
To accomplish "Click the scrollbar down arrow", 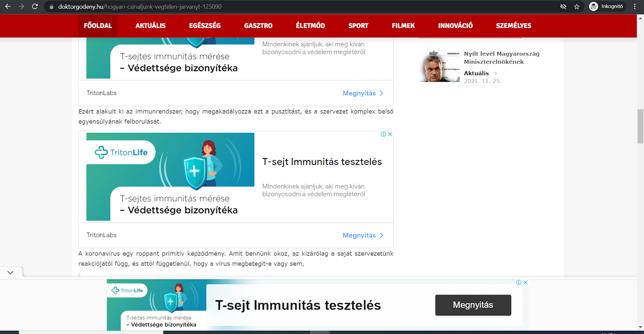I will point(640,328).
